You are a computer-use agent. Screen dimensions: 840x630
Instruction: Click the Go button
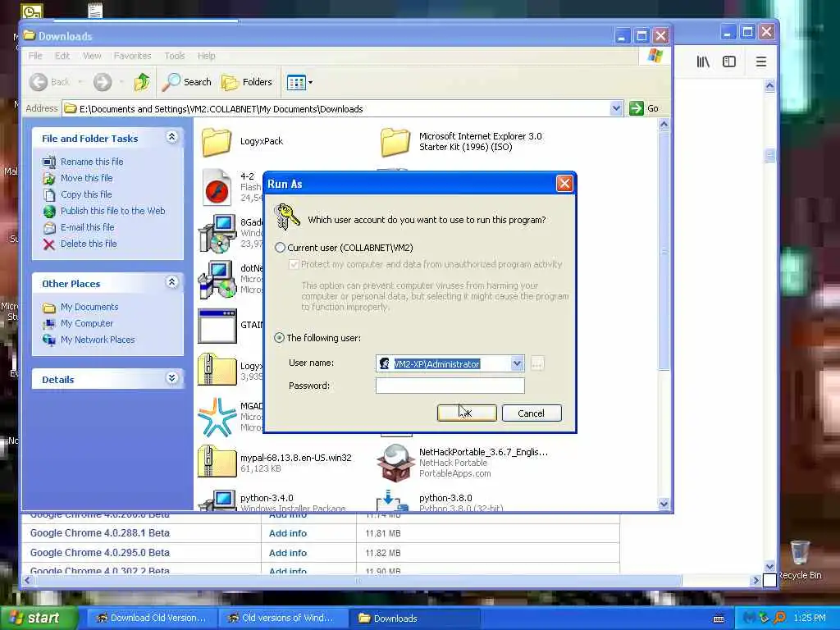click(x=644, y=108)
